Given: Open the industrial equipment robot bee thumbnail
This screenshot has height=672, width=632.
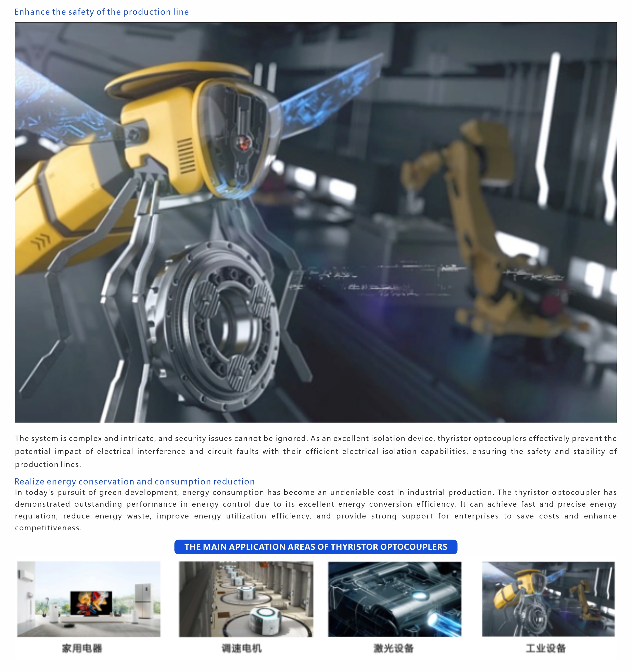Looking at the screenshot, I should pos(548,599).
